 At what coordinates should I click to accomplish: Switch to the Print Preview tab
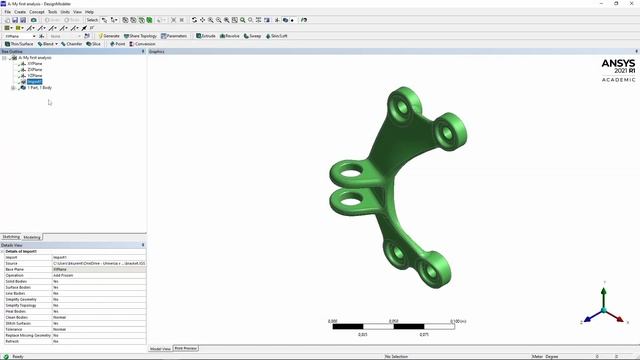point(186,349)
